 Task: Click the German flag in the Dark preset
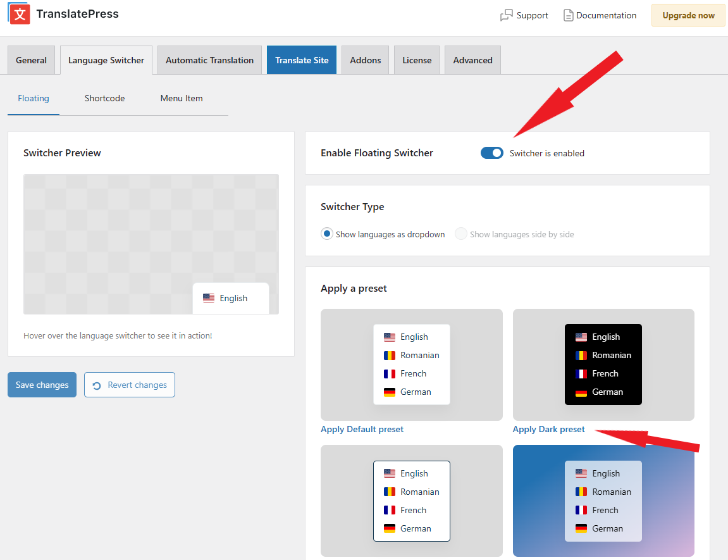[x=581, y=392]
